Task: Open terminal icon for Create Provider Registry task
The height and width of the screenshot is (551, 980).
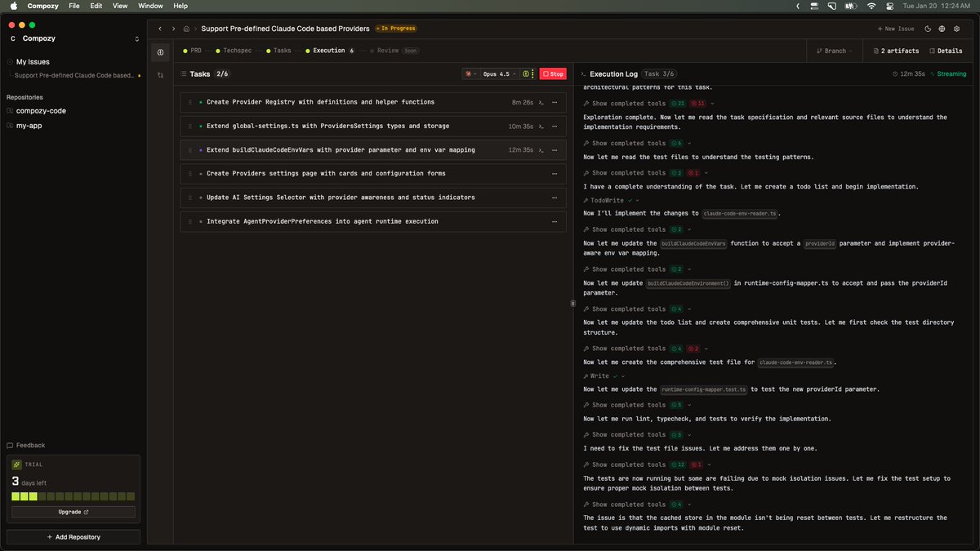Action: point(541,103)
